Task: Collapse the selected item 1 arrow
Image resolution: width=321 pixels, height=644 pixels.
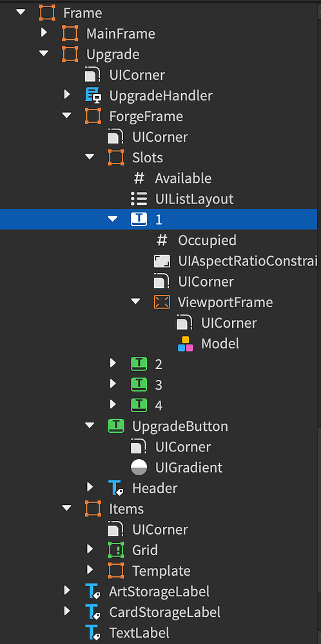Action: point(113,220)
